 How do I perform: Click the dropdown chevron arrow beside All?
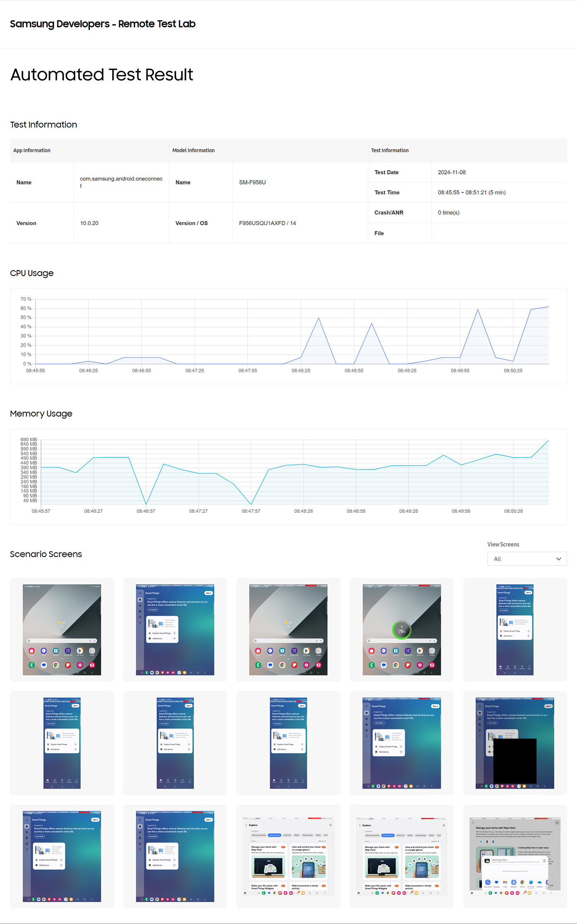tap(558, 559)
